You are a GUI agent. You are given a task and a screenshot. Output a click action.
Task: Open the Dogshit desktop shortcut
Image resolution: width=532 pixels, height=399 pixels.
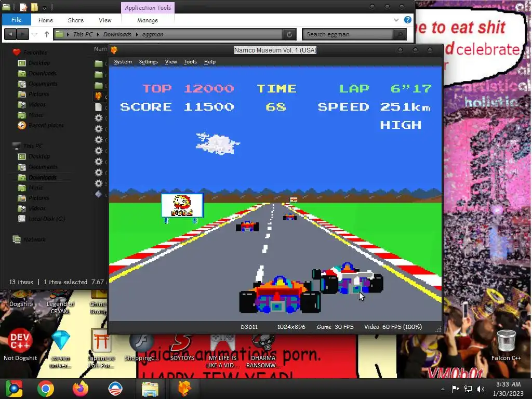tap(20, 299)
